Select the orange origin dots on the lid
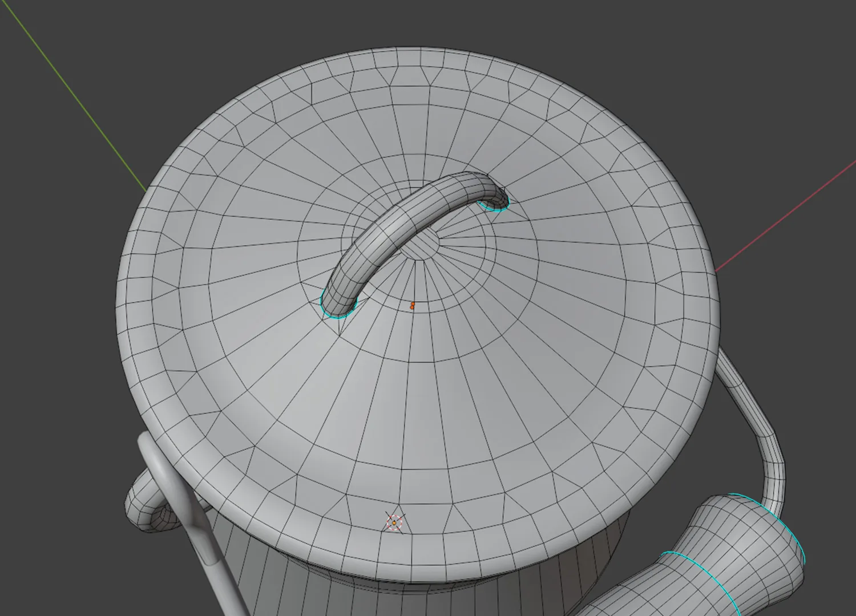Image resolution: width=856 pixels, height=616 pixels. point(413,306)
